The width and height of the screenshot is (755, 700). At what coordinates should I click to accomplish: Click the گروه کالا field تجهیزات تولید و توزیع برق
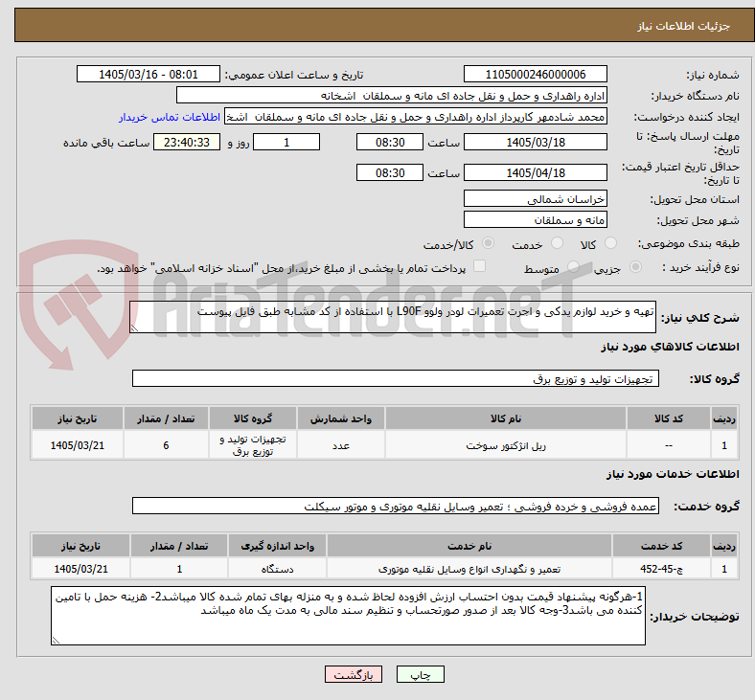point(396,378)
